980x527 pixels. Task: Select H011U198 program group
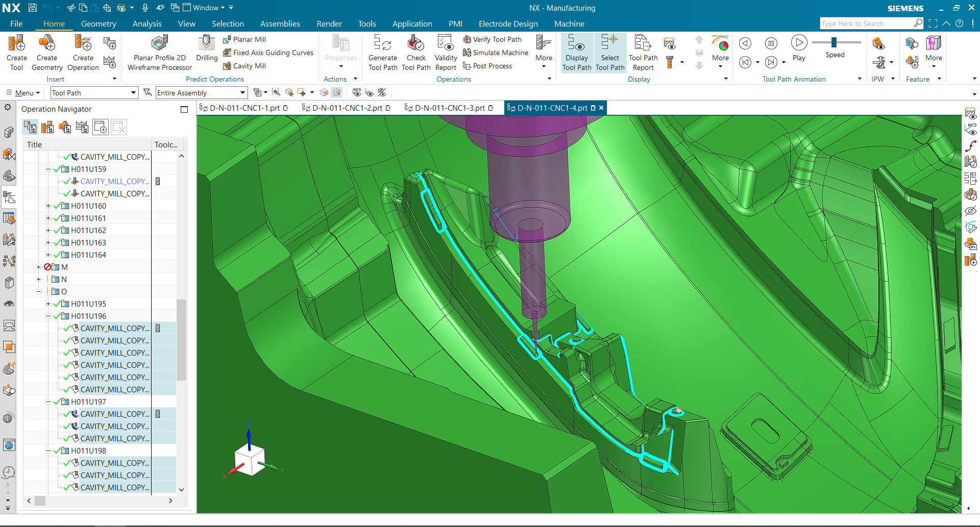pos(88,451)
